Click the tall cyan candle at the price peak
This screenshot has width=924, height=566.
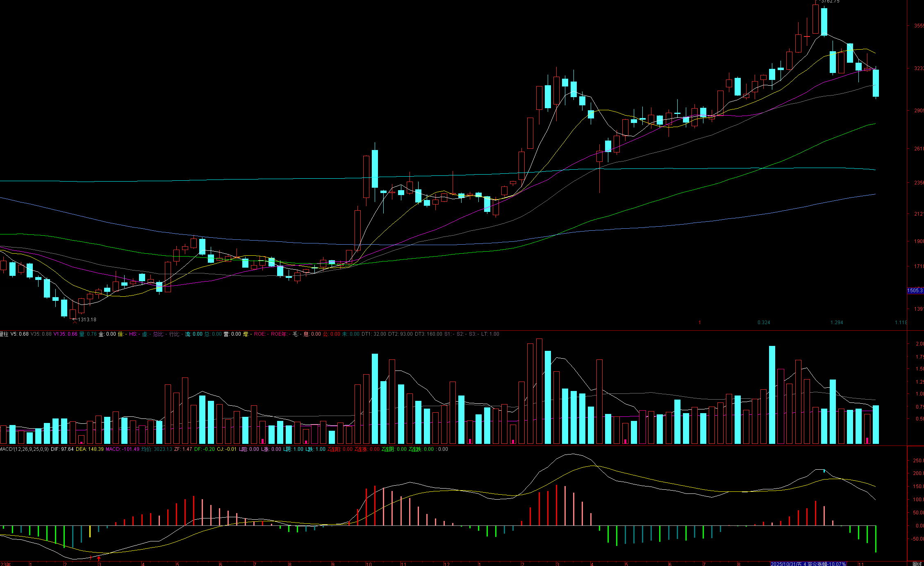tap(824, 22)
